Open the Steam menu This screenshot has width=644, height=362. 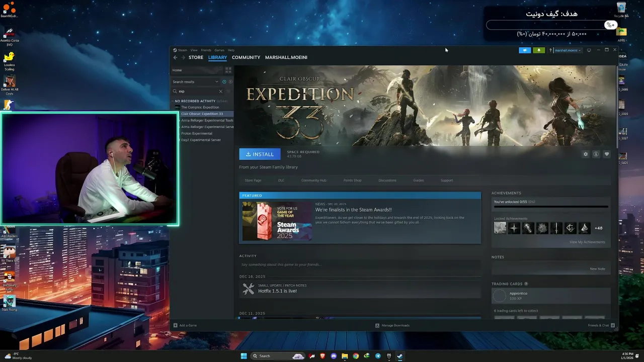[x=182, y=50]
